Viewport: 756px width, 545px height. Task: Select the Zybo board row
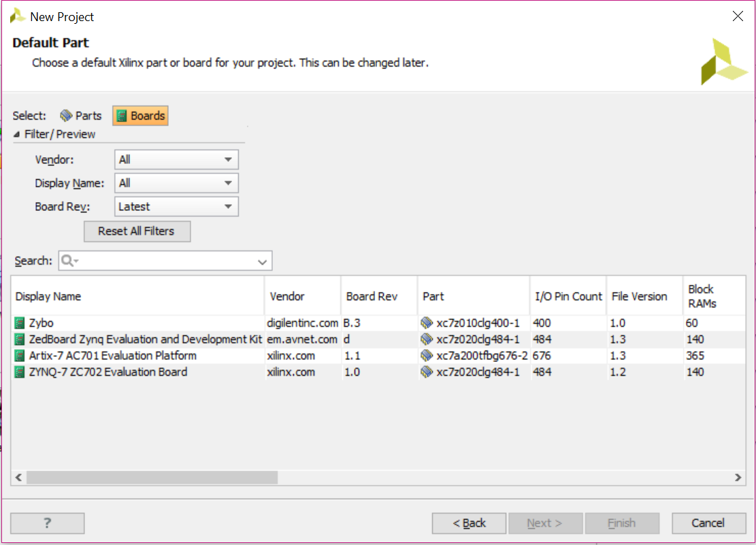click(x=378, y=323)
